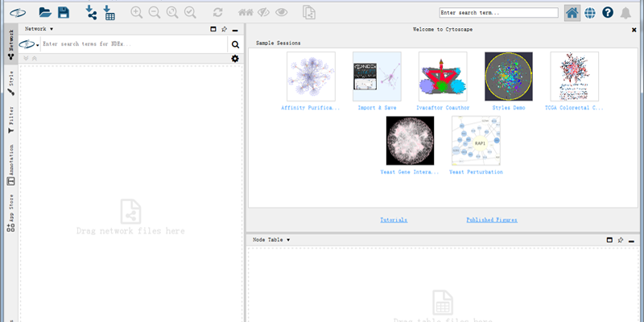Show all nodes with the eye icon
644x322 pixels.
[x=281, y=12]
